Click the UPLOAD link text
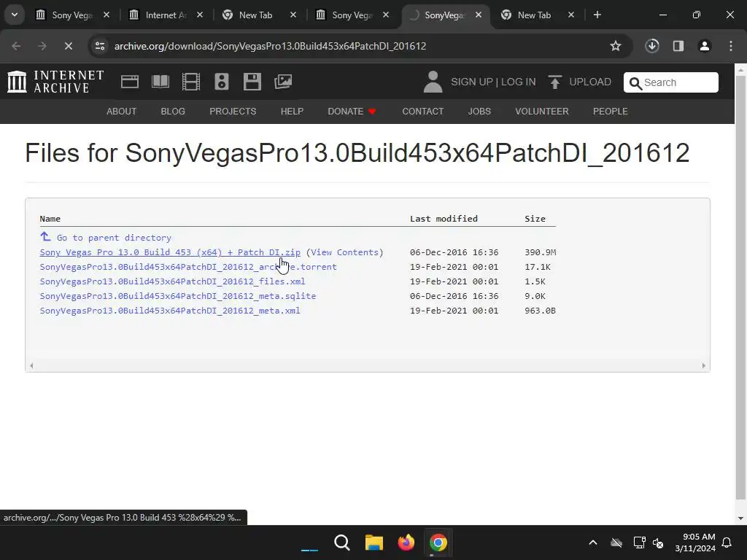The width and height of the screenshot is (747, 560). 590,82
